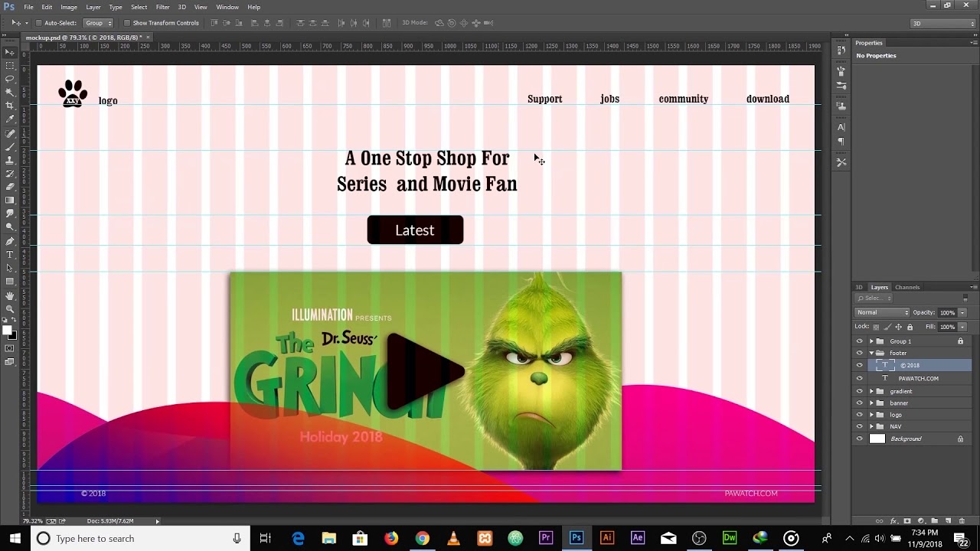The width and height of the screenshot is (980, 551).
Task: Select the Dodge tool
Action: pyautogui.click(x=9, y=227)
